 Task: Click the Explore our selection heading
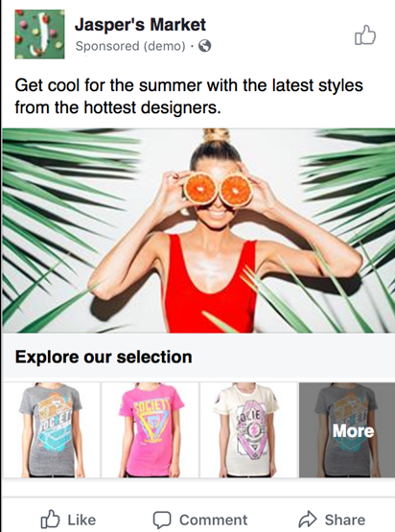point(104,357)
